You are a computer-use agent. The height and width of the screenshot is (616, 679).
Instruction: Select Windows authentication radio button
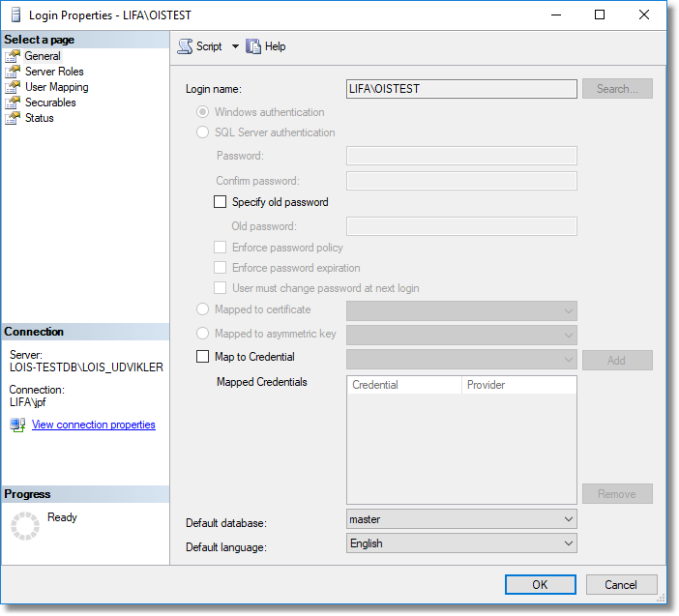pyautogui.click(x=202, y=112)
